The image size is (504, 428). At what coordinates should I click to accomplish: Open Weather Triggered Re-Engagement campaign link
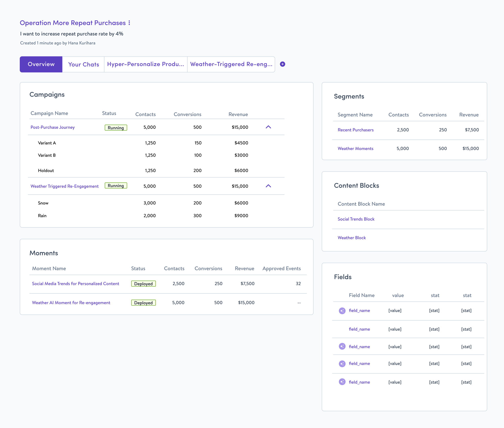pos(65,186)
